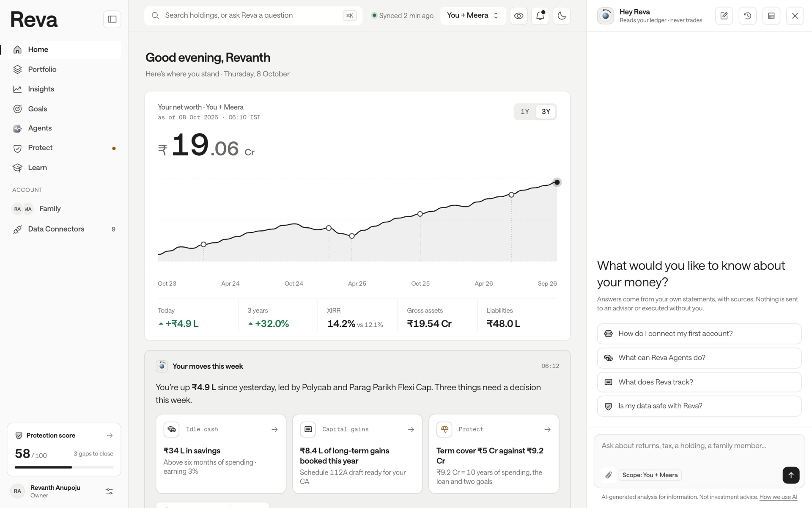Click the chart marker near Apr 25 dip
This screenshot has width=812, height=508.
(352, 236)
